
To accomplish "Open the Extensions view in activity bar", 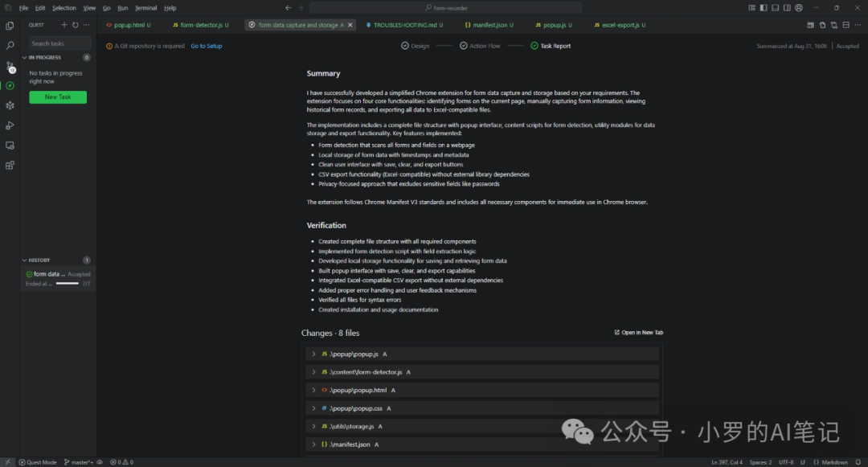I will click(10, 166).
